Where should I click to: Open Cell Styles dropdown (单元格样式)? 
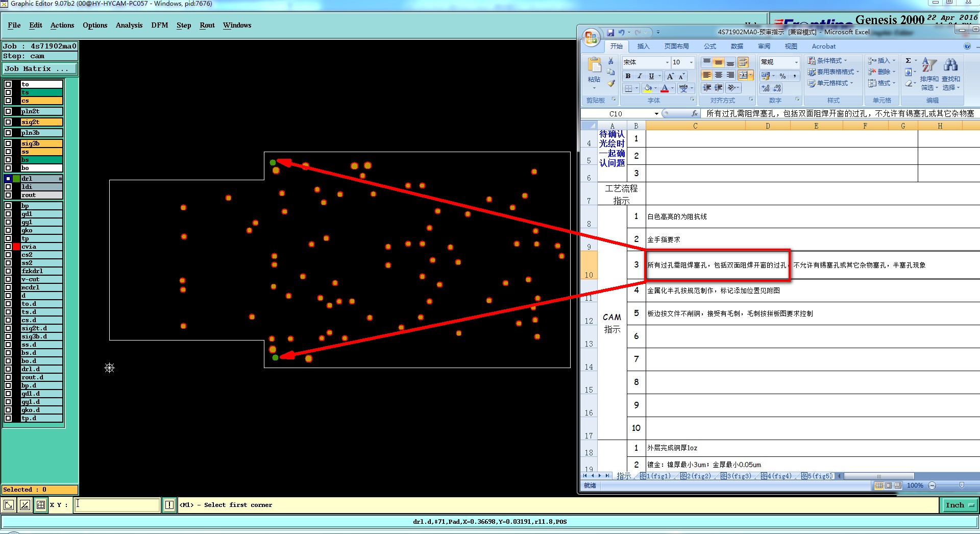click(831, 83)
